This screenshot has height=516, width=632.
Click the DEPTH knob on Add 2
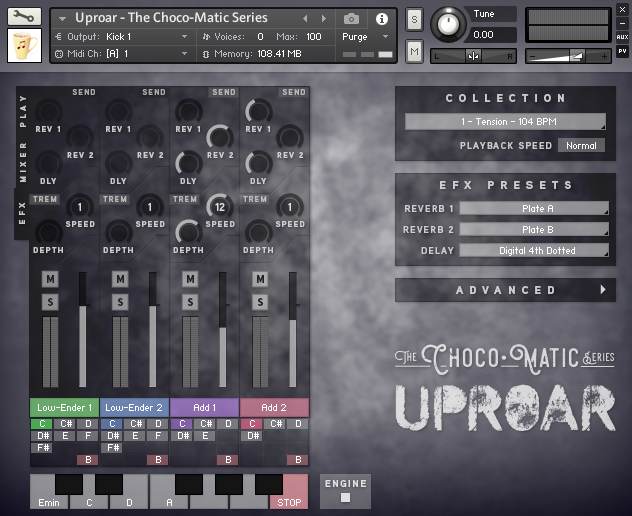tap(259, 233)
